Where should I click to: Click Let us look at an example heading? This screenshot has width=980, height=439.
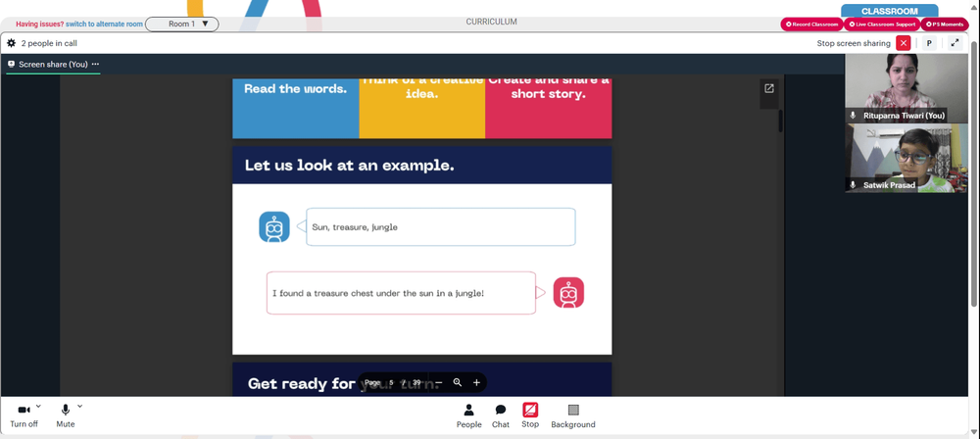(x=350, y=166)
